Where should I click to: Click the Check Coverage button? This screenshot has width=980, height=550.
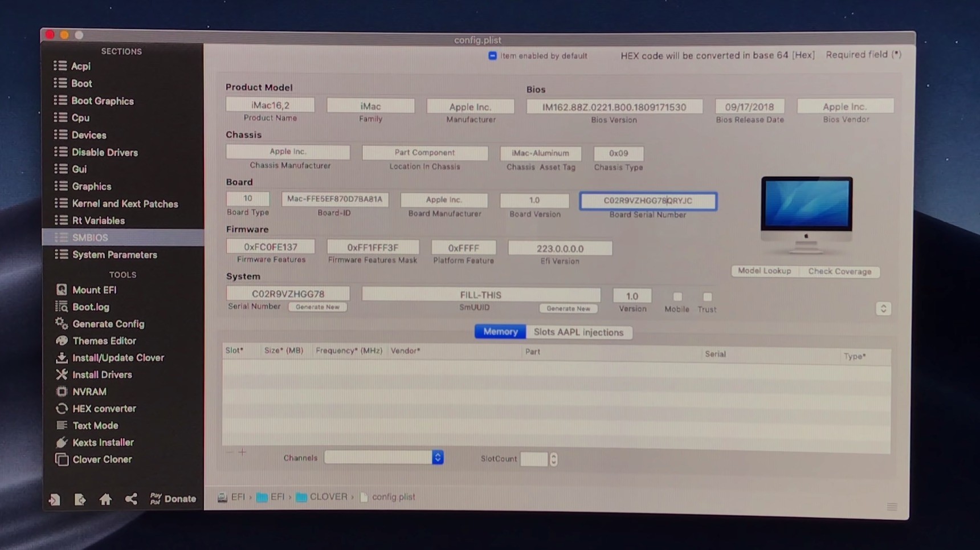pyautogui.click(x=839, y=272)
